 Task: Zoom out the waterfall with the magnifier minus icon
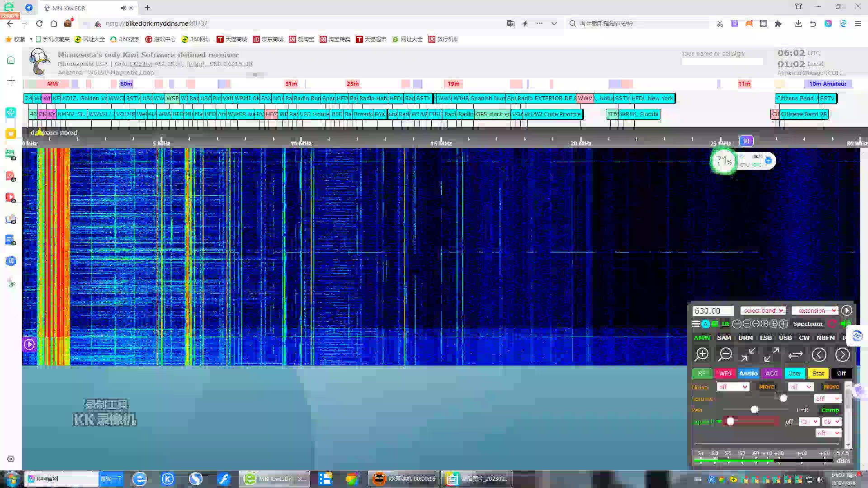pyautogui.click(x=725, y=355)
